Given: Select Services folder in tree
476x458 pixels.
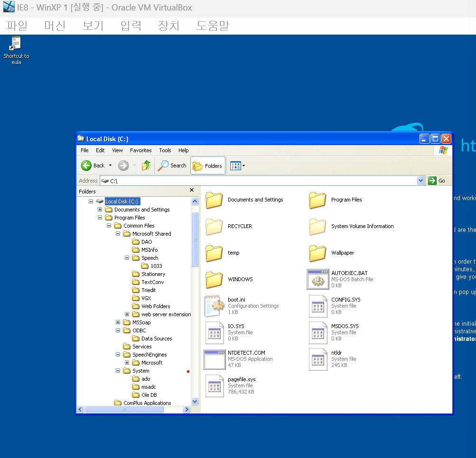Looking at the screenshot, I should (x=137, y=347).
